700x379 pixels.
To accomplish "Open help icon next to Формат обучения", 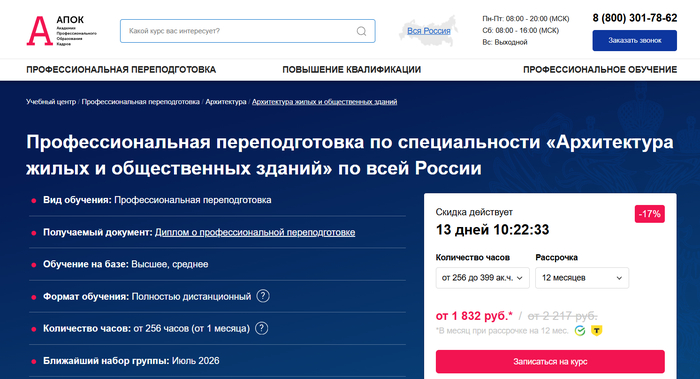I will coord(263,296).
